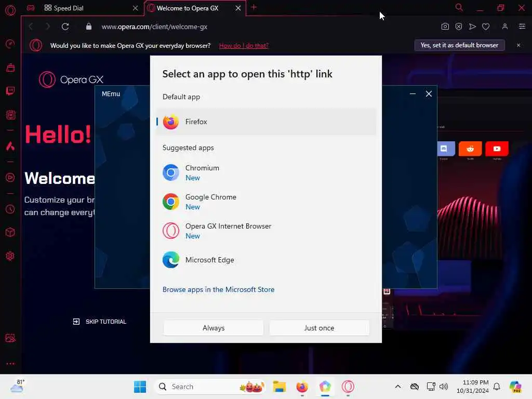Click the search tabs magnifier icon

(459, 7)
